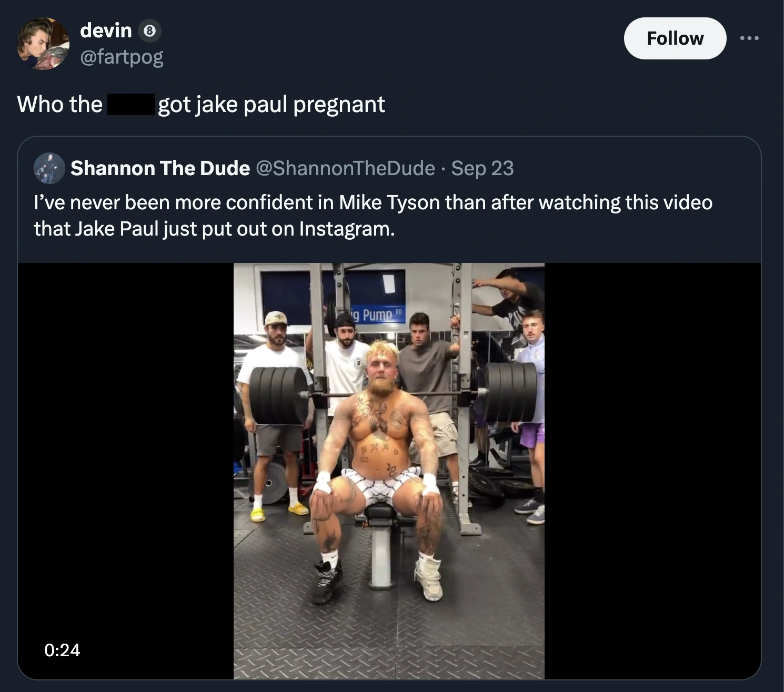
Task: Click the right barbell weight plates
Action: coord(509,392)
